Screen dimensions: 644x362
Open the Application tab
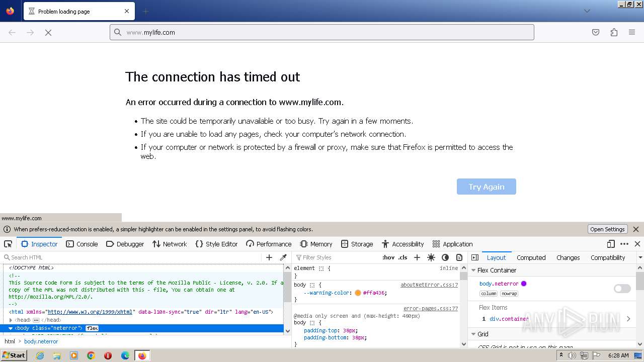point(452,244)
